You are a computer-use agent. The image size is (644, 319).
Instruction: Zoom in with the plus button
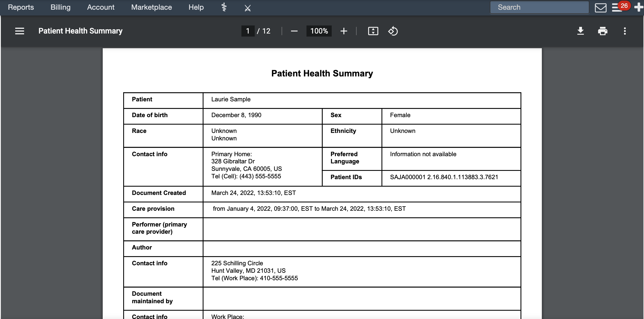[344, 31]
